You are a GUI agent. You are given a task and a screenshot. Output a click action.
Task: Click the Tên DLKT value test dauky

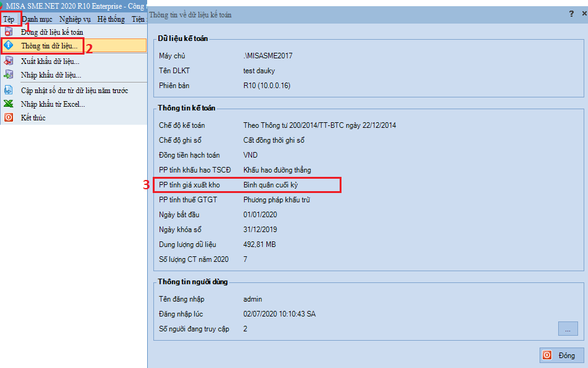(x=259, y=71)
